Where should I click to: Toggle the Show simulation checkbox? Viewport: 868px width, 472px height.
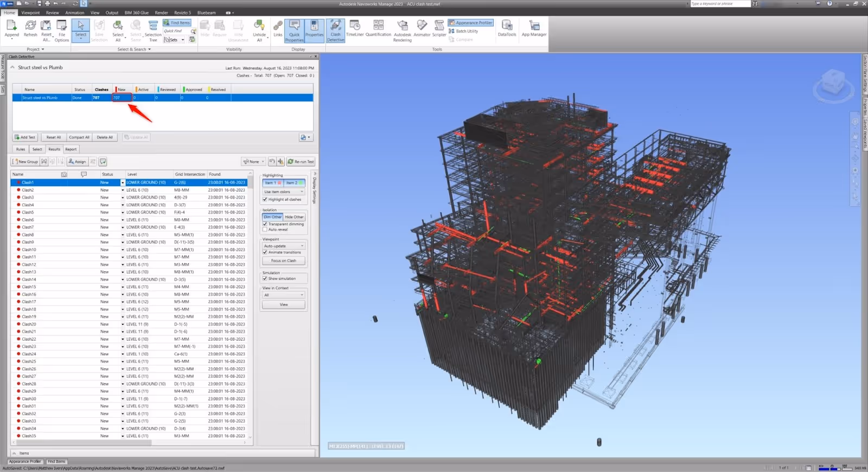[x=265, y=279]
